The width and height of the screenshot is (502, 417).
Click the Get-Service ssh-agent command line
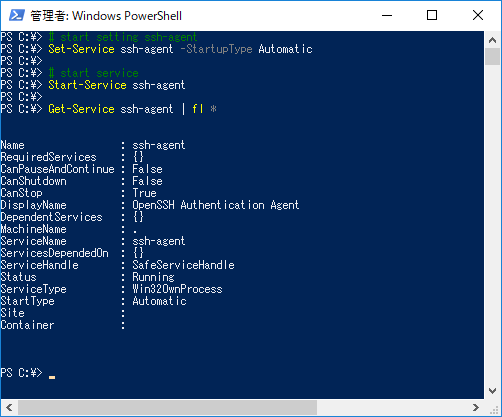pyautogui.click(x=132, y=109)
